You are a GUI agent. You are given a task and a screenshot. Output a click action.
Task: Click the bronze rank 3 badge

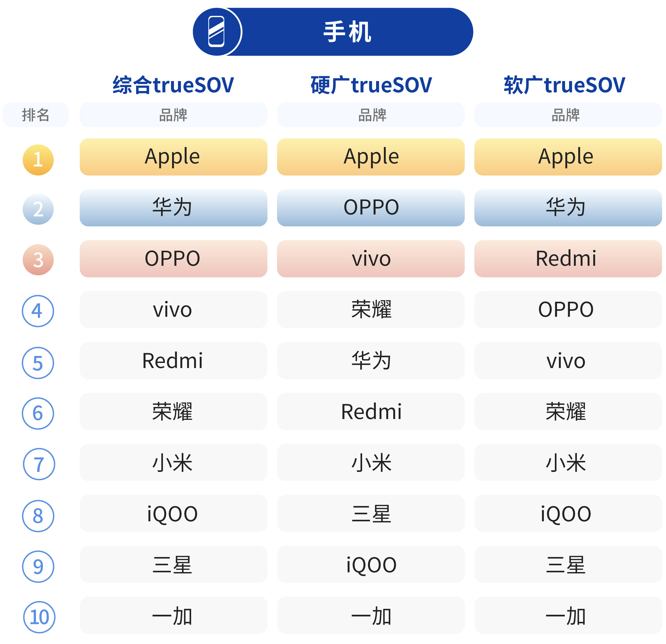(x=38, y=260)
